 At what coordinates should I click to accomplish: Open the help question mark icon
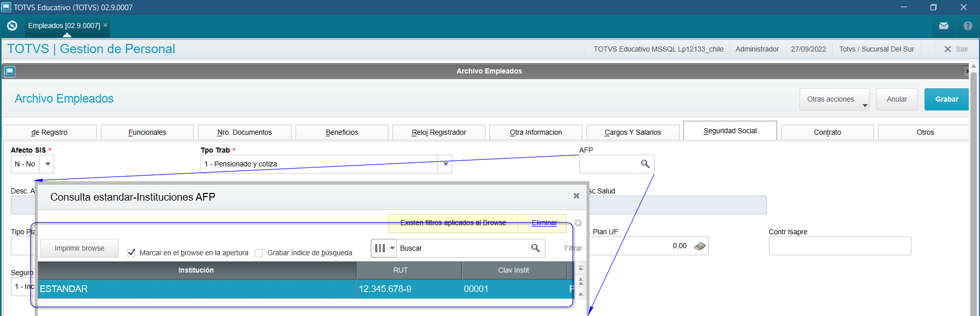pyautogui.click(x=968, y=26)
